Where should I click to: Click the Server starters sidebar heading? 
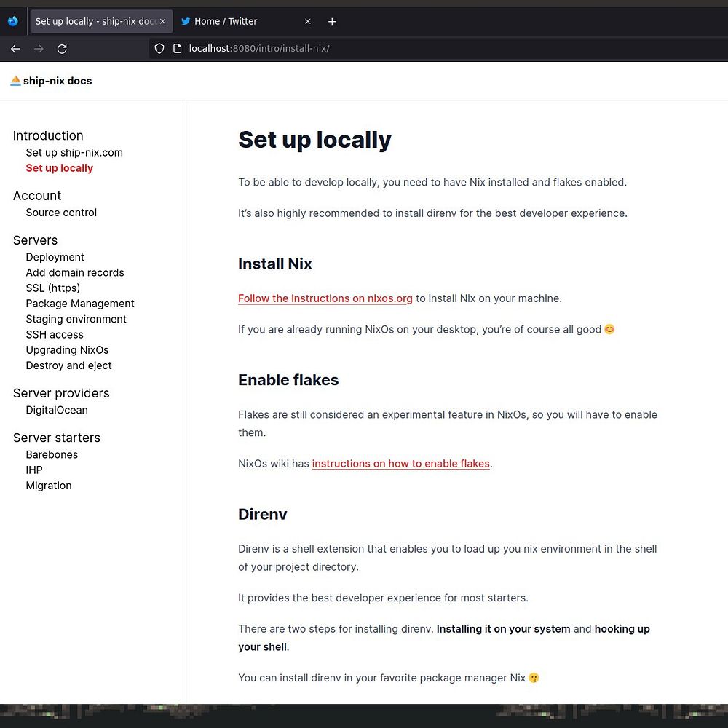tap(57, 438)
